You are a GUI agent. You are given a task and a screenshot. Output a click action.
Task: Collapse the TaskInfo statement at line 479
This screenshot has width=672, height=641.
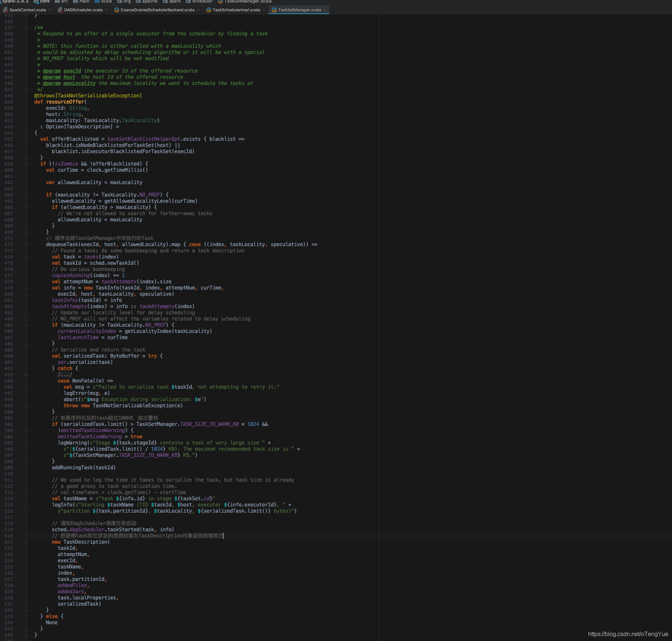point(26,288)
